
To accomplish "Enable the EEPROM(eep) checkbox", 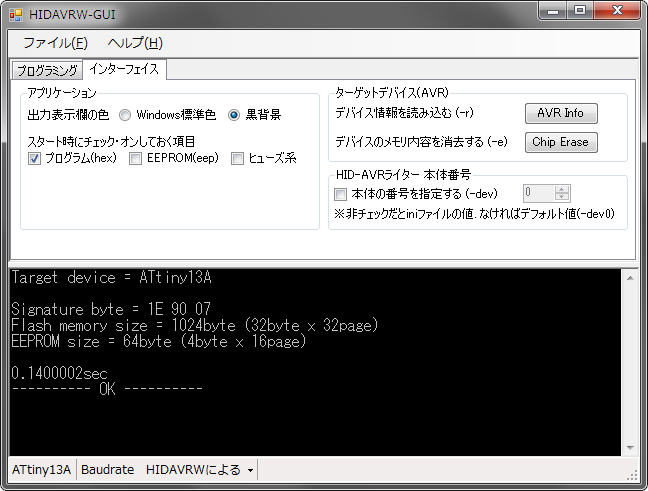I will click(x=135, y=158).
